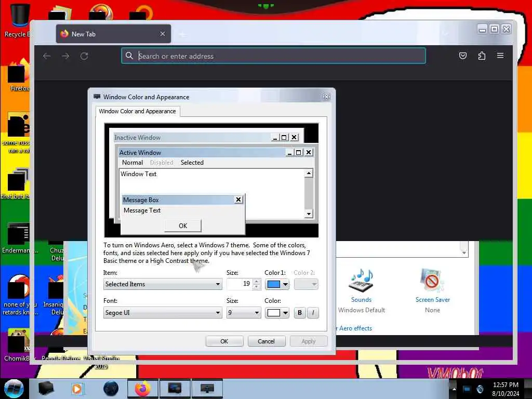The image size is (532, 399).
Task: Click the grayed Apply button
Action: 309,341
